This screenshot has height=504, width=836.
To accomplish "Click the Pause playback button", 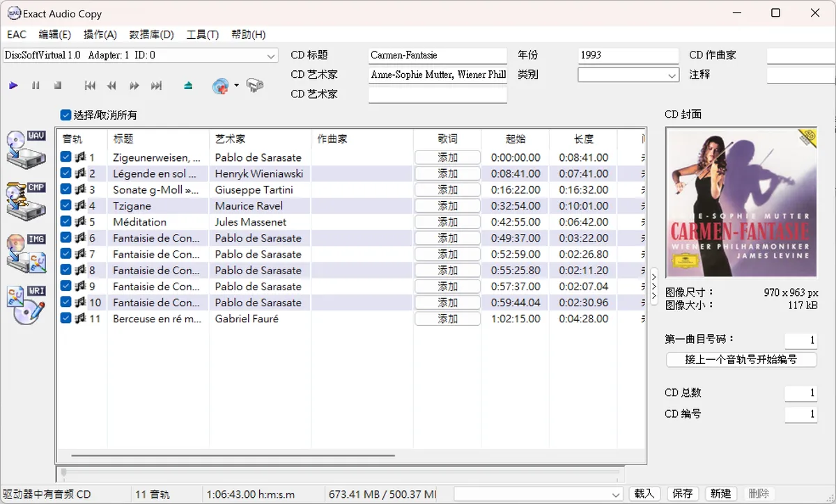I will (x=36, y=86).
